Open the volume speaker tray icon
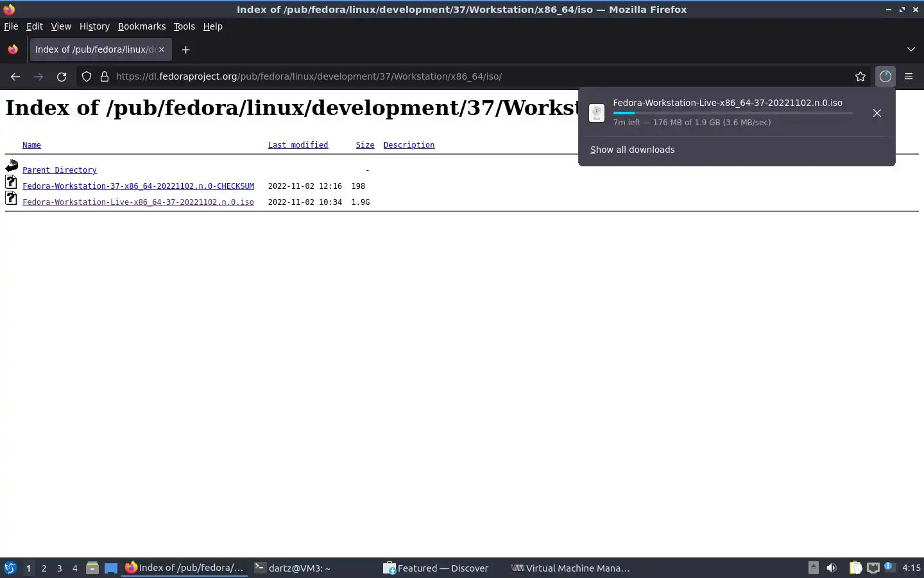Image resolution: width=924 pixels, height=578 pixels. click(832, 568)
